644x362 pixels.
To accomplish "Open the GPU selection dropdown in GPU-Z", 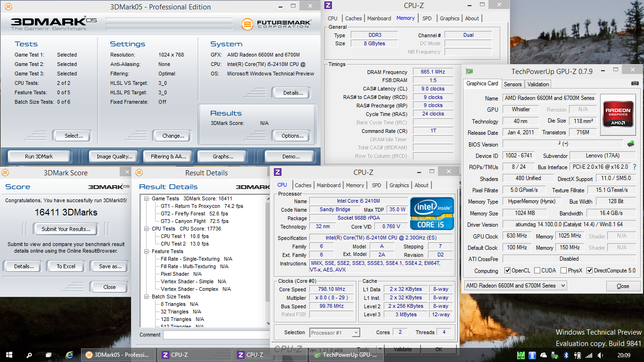I will point(515,286).
